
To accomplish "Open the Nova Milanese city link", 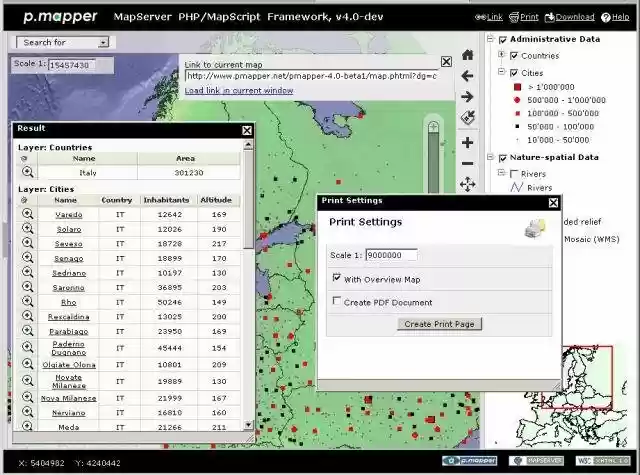I will [x=69, y=398].
